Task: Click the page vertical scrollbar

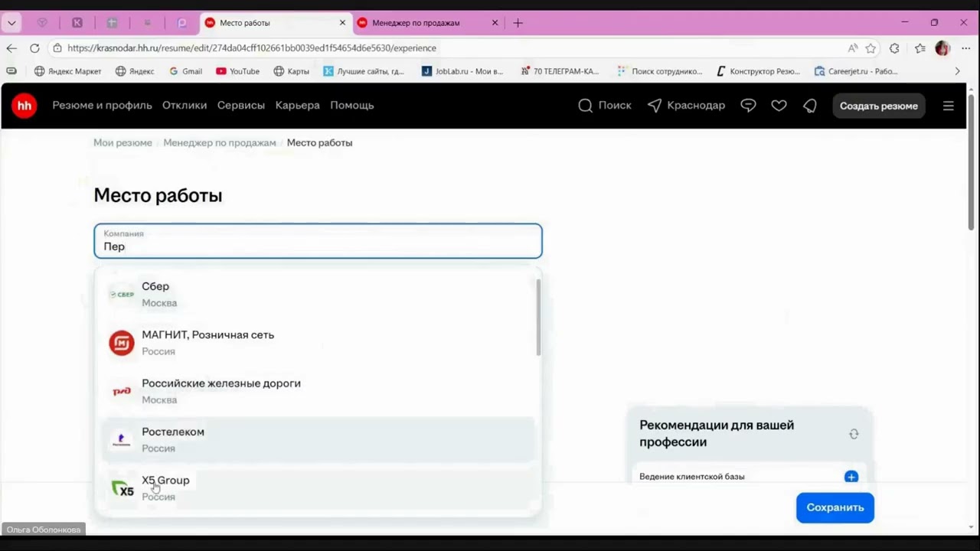Action: 971,161
